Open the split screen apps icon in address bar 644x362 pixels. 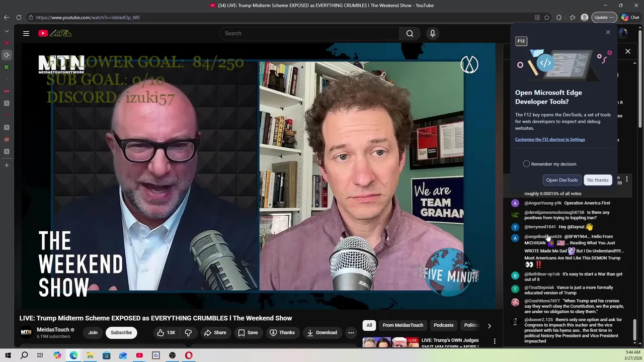pos(537,17)
